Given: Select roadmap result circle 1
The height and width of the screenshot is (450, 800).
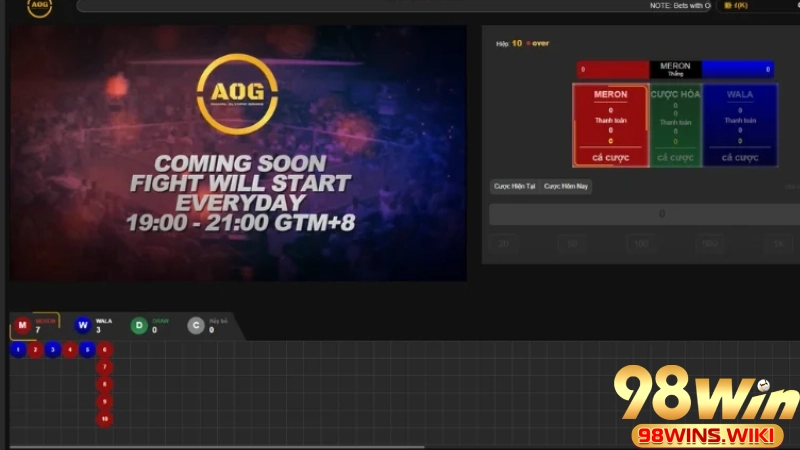Looking at the screenshot, I should (18, 349).
